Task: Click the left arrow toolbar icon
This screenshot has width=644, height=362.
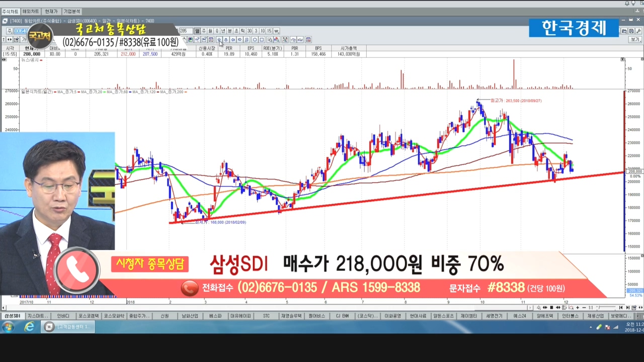Action: 233,40
